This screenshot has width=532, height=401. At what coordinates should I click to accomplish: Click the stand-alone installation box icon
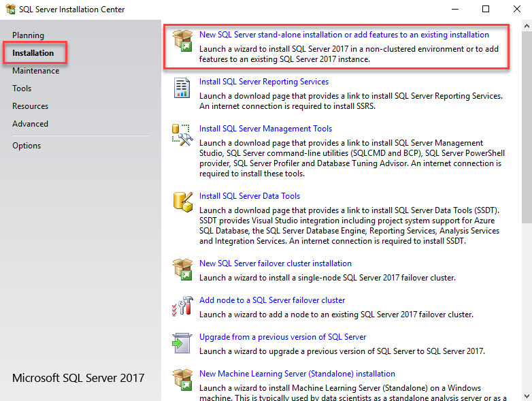[x=182, y=40]
